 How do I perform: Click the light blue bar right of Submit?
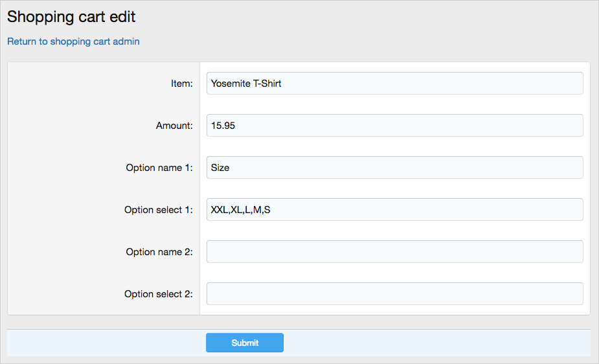[434, 343]
